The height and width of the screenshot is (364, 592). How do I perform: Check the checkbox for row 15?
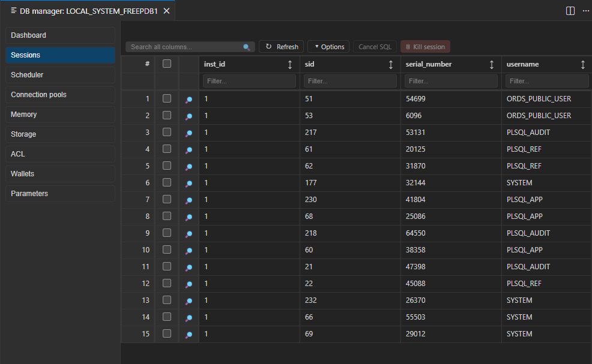[167, 333]
